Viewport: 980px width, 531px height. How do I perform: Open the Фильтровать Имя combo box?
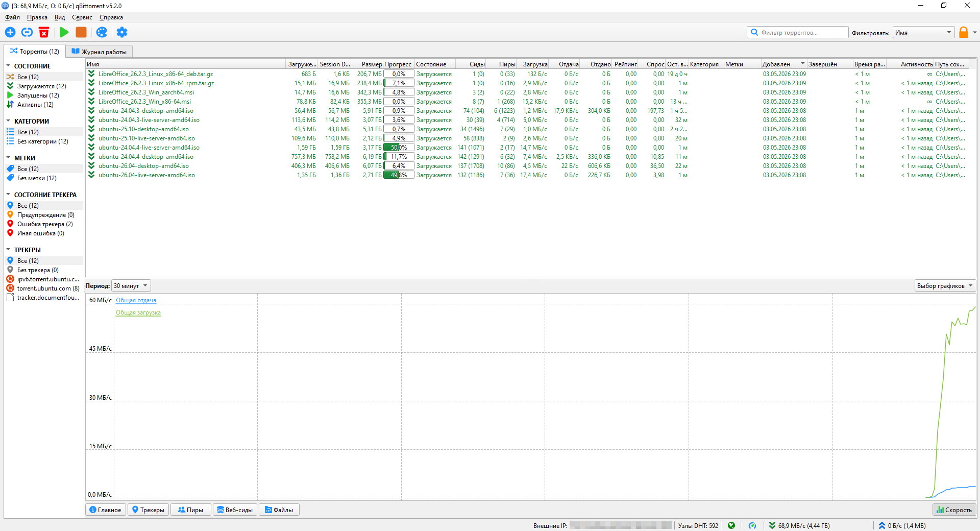pos(924,33)
